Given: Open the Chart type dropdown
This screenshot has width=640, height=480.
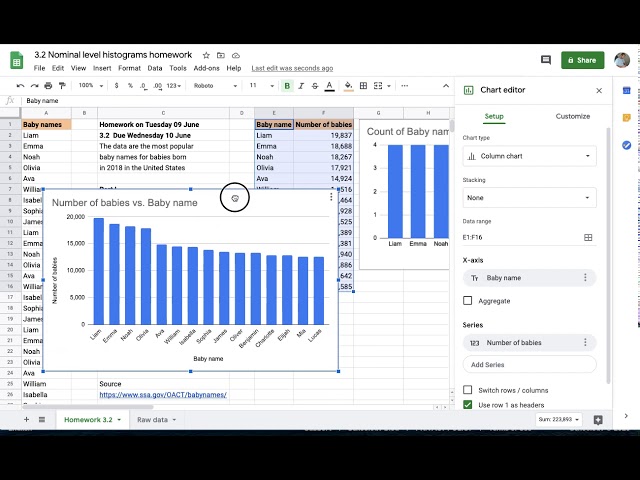Looking at the screenshot, I should click(529, 156).
